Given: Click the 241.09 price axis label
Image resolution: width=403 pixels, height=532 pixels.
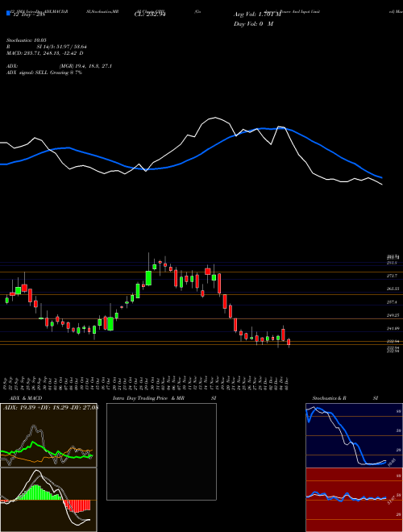Looking at the screenshot, I should coord(393,328).
